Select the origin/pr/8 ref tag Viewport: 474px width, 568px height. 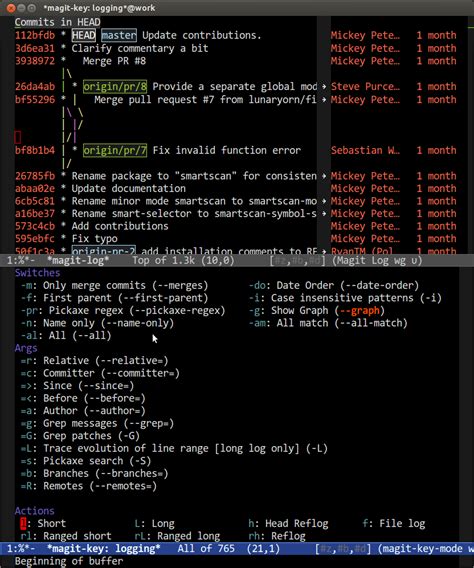click(115, 87)
